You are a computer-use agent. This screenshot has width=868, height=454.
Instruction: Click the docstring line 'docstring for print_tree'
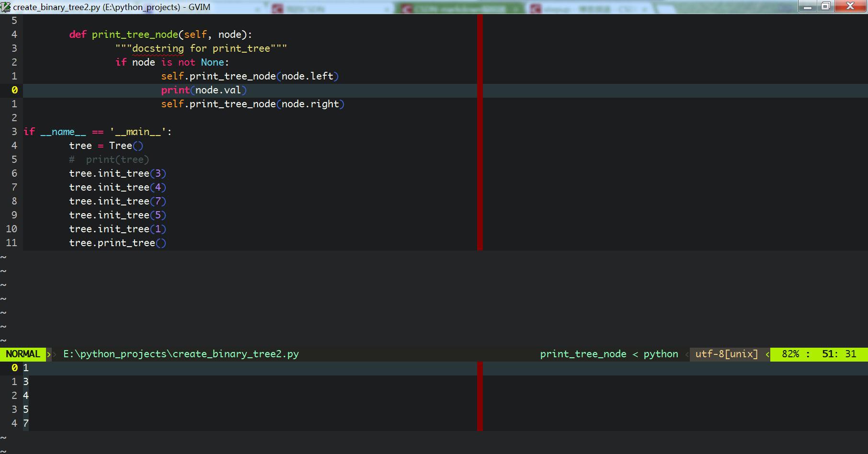pos(201,48)
